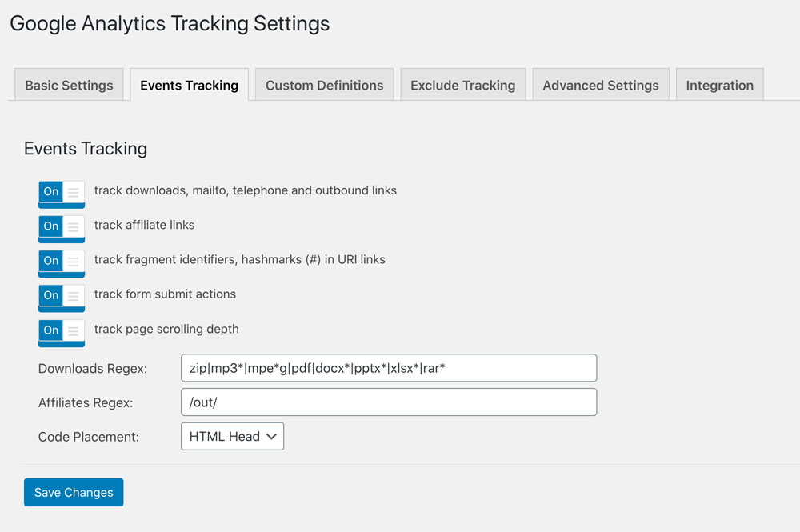Click the "Code Placement:" label
Screen dimensions: 800x532
[x=88, y=437]
